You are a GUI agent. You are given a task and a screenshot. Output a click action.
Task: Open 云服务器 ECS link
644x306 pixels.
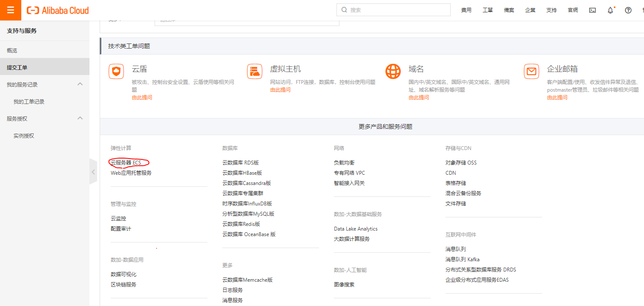pyautogui.click(x=126, y=163)
